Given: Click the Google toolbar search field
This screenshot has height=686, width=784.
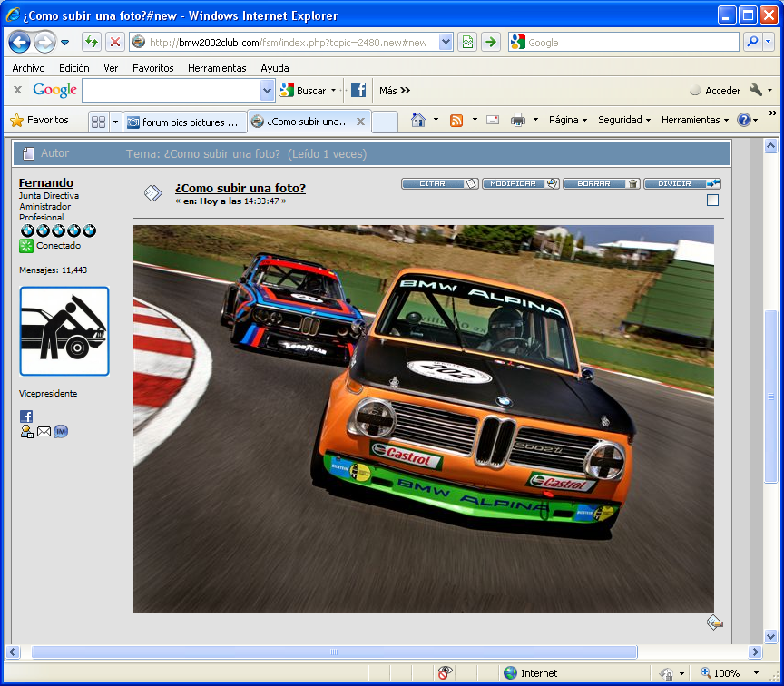Looking at the screenshot, I should coord(171,91).
